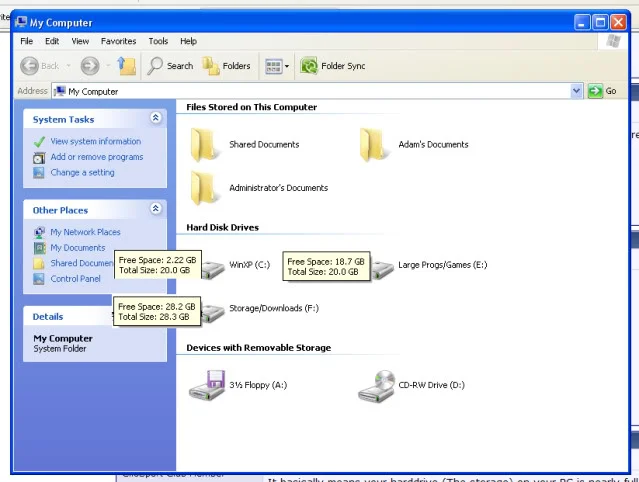
Task: Open the File menu
Action: coord(26,41)
